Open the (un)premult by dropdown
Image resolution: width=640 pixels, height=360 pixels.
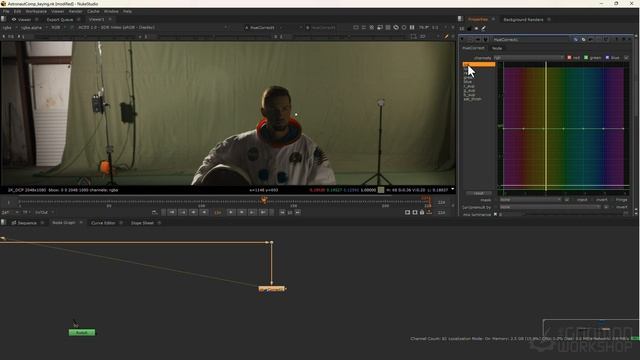click(550, 207)
